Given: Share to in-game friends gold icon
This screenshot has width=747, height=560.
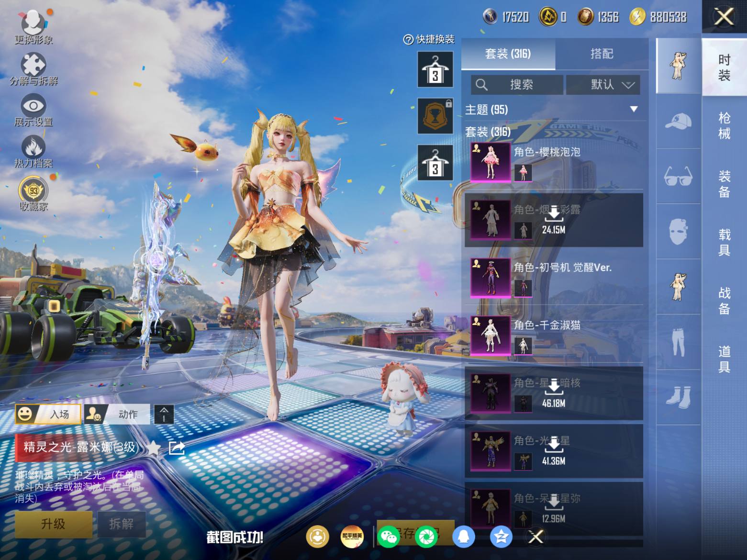Looking at the screenshot, I should click(x=317, y=537).
